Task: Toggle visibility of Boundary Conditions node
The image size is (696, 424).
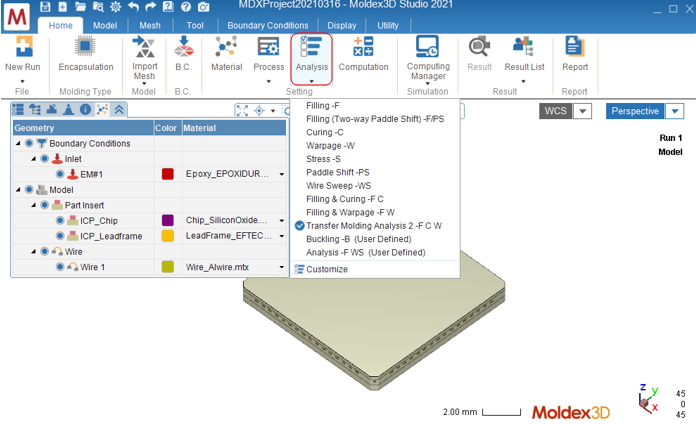Action: [x=29, y=143]
